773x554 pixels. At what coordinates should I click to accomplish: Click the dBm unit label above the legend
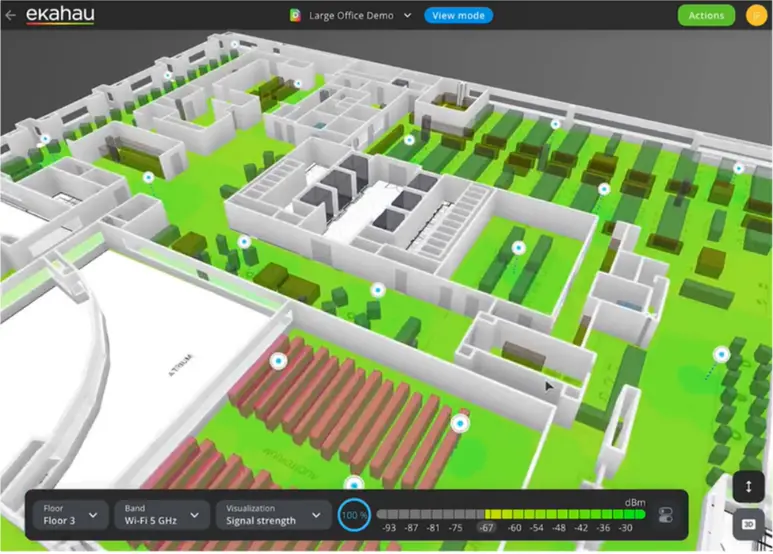[635, 503]
